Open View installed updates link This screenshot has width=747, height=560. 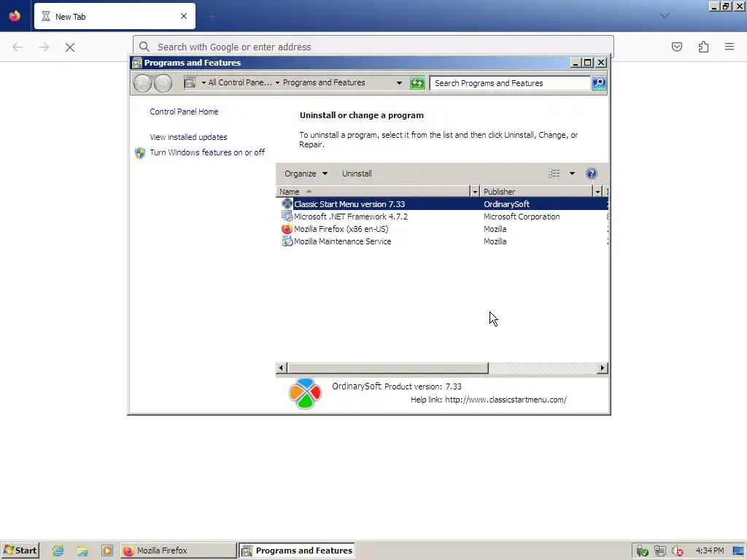188,137
